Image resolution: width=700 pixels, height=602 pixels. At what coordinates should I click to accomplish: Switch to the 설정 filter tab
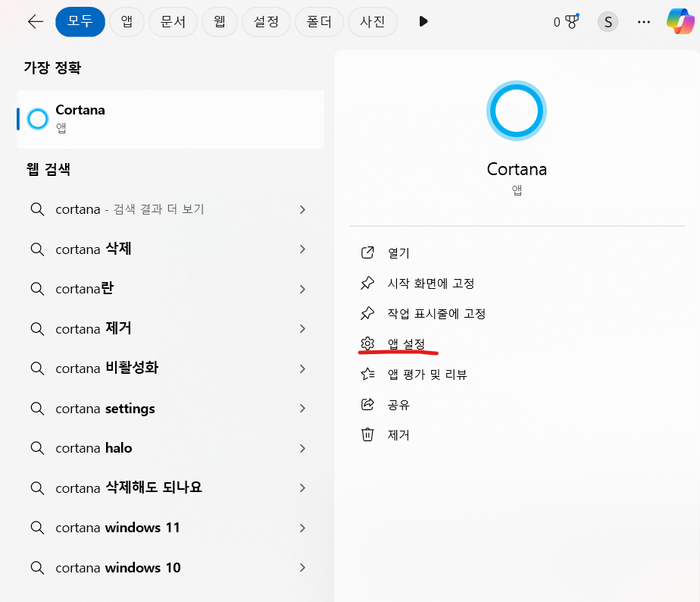[266, 21]
